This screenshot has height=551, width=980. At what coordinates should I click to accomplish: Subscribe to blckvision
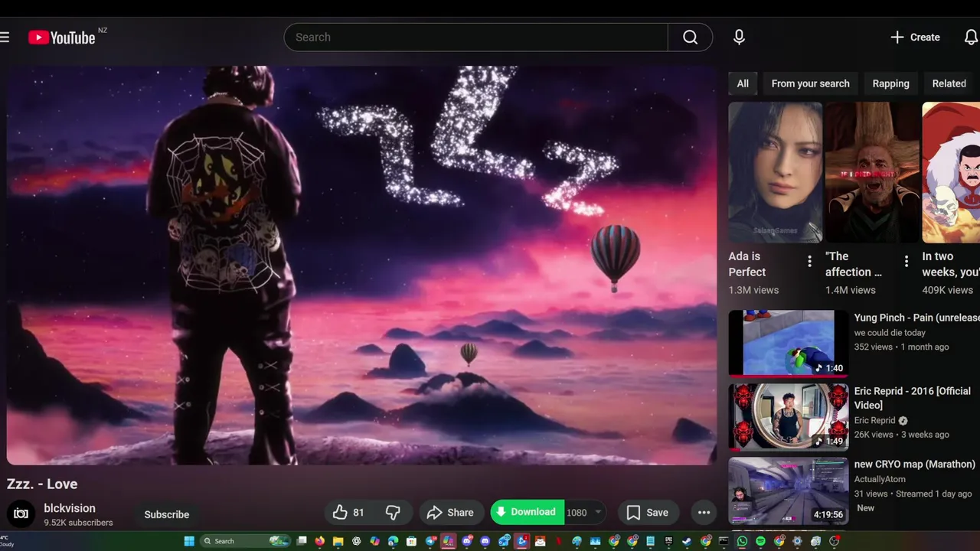point(167,514)
